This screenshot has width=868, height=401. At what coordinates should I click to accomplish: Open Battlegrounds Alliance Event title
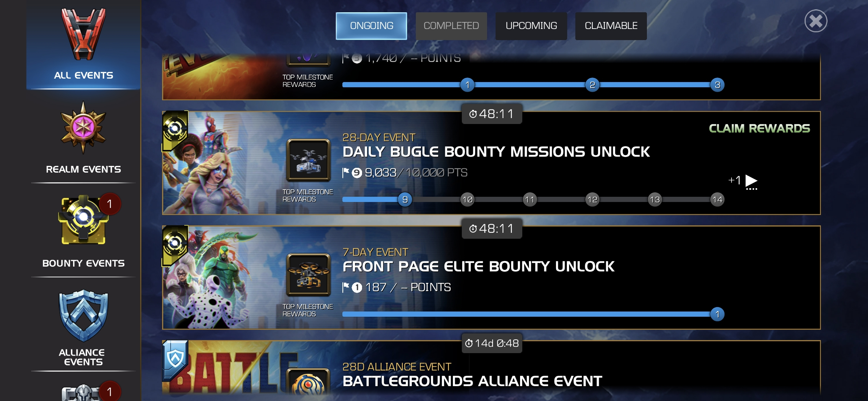[472, 381]
